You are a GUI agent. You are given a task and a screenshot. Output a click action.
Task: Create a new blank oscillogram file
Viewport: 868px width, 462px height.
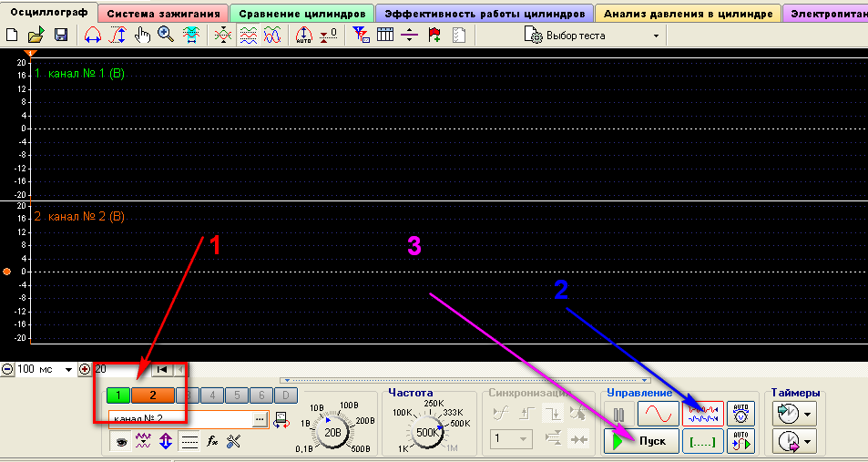(11, 36)
